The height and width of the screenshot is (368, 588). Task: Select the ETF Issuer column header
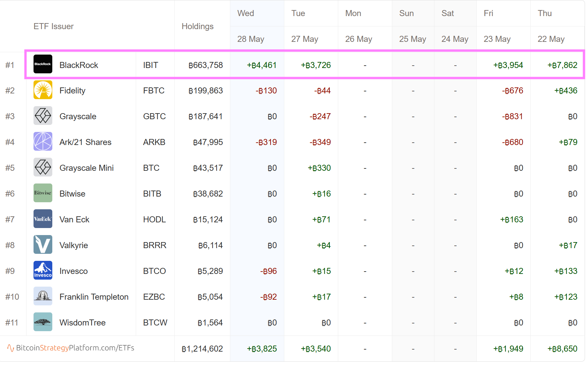point(54,26)
